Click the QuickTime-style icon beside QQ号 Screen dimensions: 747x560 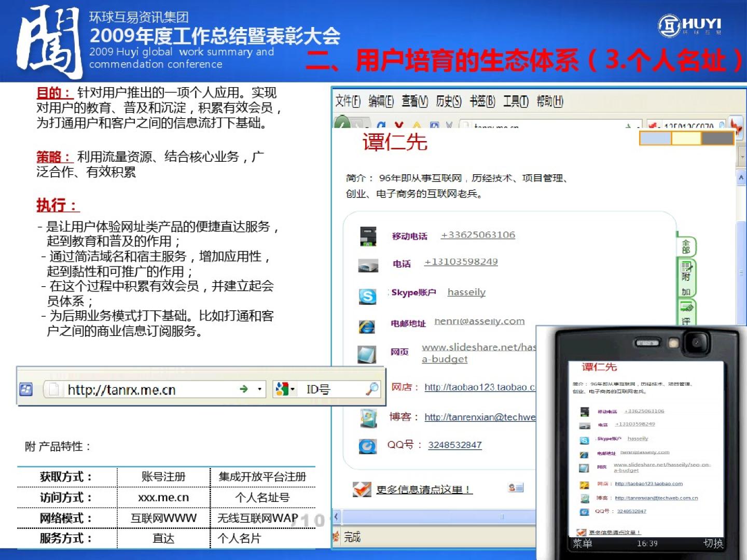pyautogui.click(x=367, y=446)
